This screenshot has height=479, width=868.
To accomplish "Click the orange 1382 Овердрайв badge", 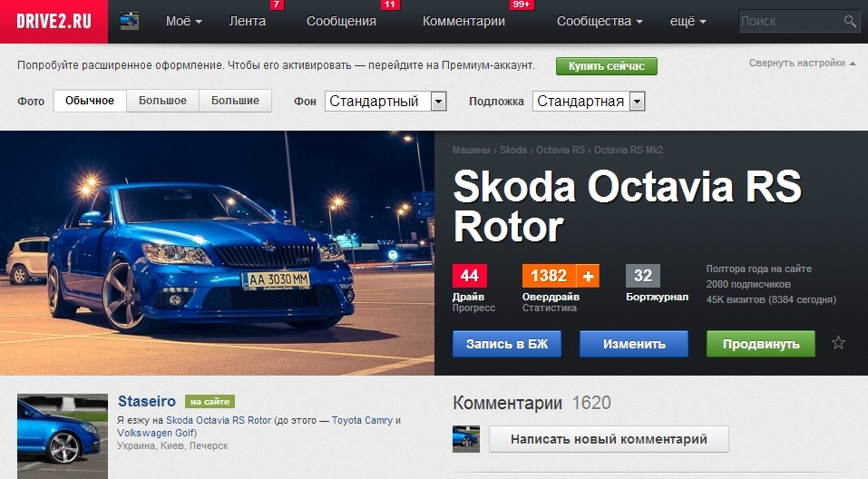I will click(549, 276).
